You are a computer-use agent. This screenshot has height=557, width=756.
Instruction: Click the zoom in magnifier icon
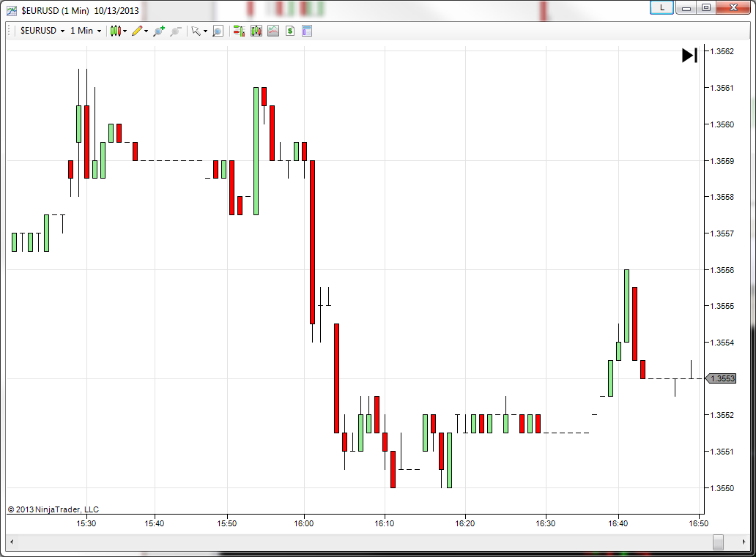pyautogui.click(x=159, y=31)
